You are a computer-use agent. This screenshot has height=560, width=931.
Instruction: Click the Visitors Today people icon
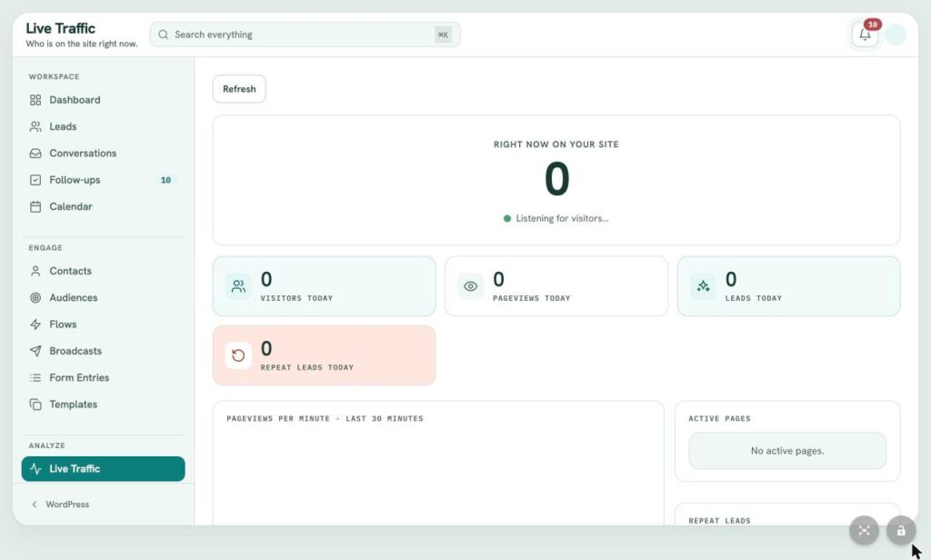238,286
